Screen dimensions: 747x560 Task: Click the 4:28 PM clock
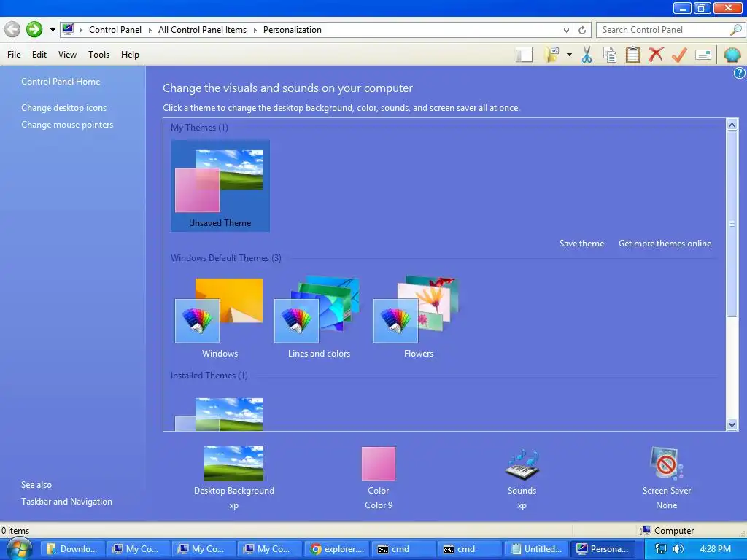(x=715, y=549)
